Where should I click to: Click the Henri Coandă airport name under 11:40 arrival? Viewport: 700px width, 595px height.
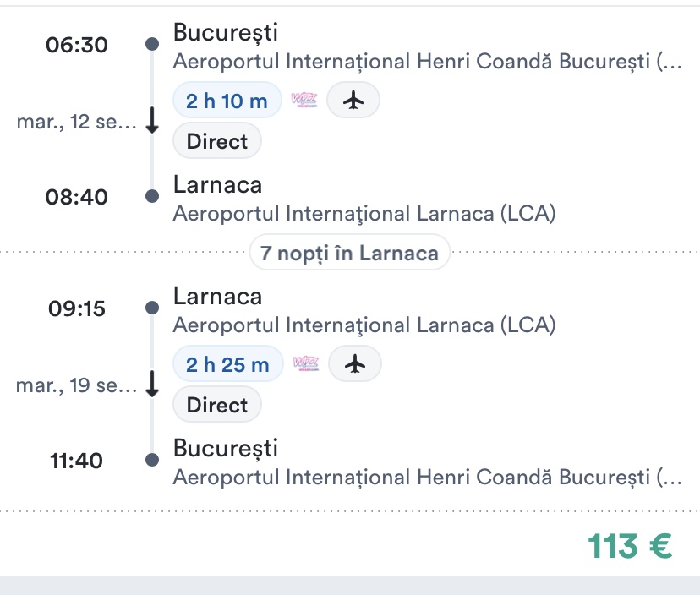(x=425, y=477)
